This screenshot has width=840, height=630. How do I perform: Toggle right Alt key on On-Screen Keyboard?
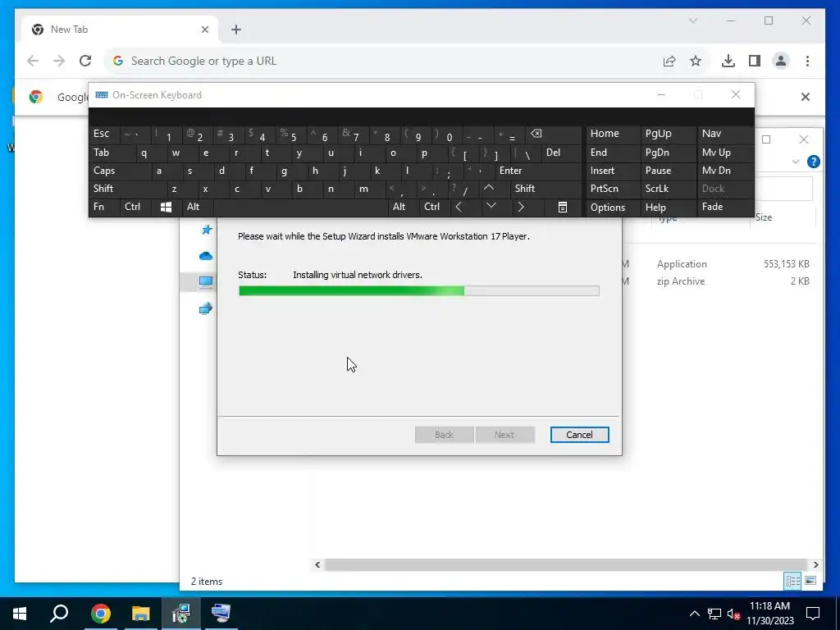tap(403, 207)
